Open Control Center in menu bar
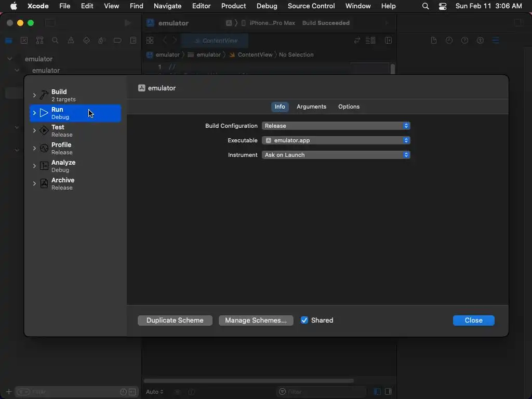Screen dimensions: 532x399 [x=443, y=6]
